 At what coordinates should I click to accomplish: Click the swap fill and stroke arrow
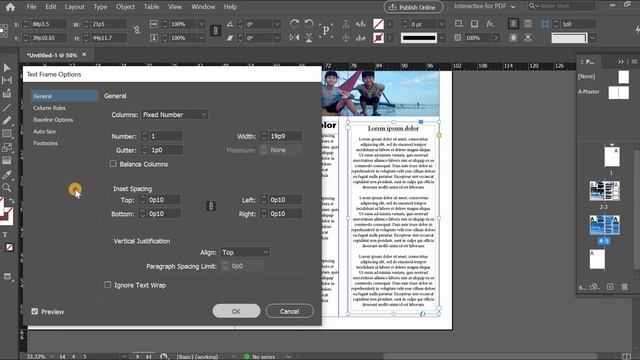coord(11,201)
